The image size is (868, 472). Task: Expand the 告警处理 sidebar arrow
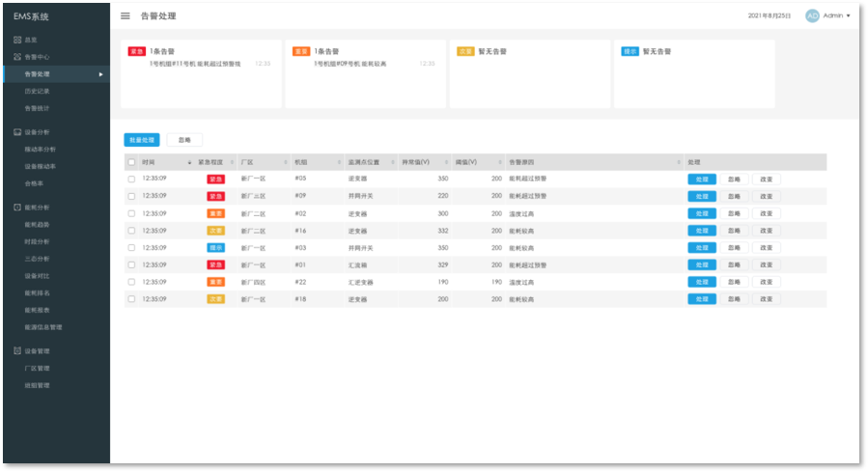coord(100,74)
